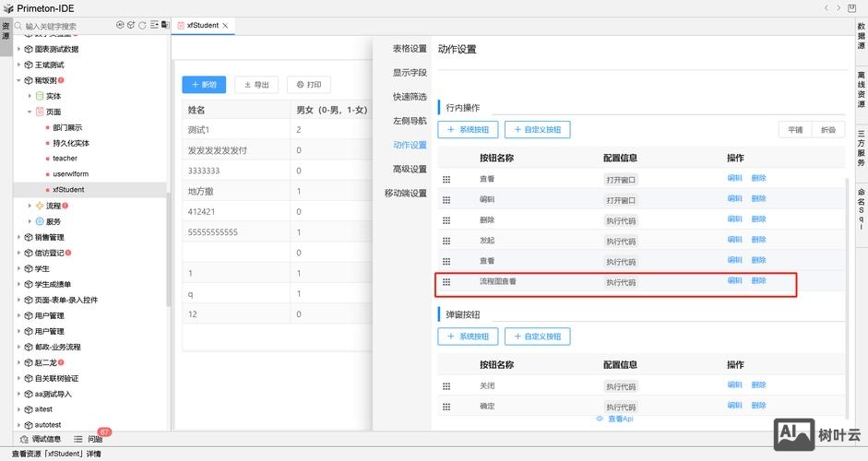Click the collapse-list icon in resource toolbar

tap(154, 25)
